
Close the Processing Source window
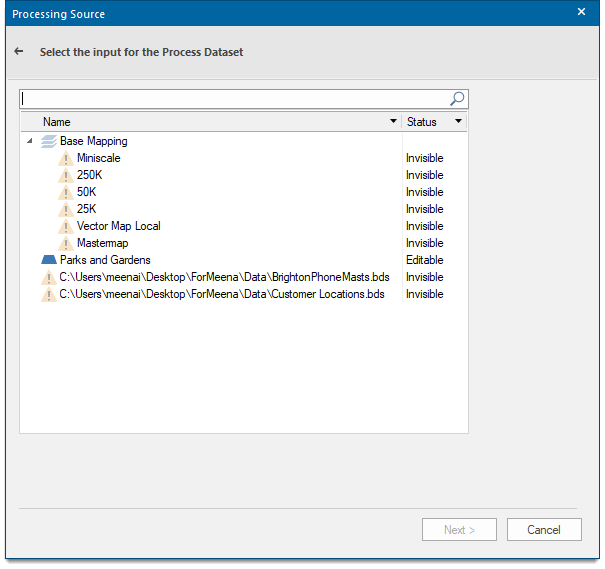pos(581,12)
